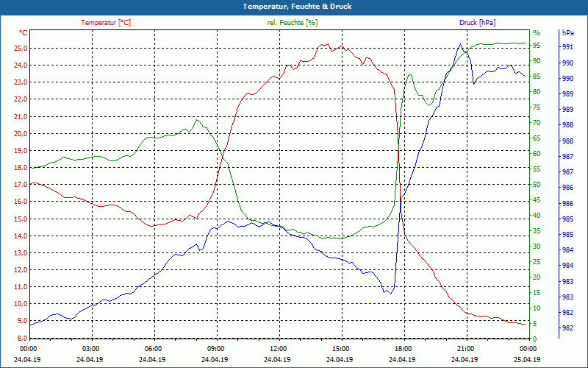This screenshot has width=588, height=368.
Task: Select the red "Temperatur [°C]" legend label
Action: pos(106,23)
